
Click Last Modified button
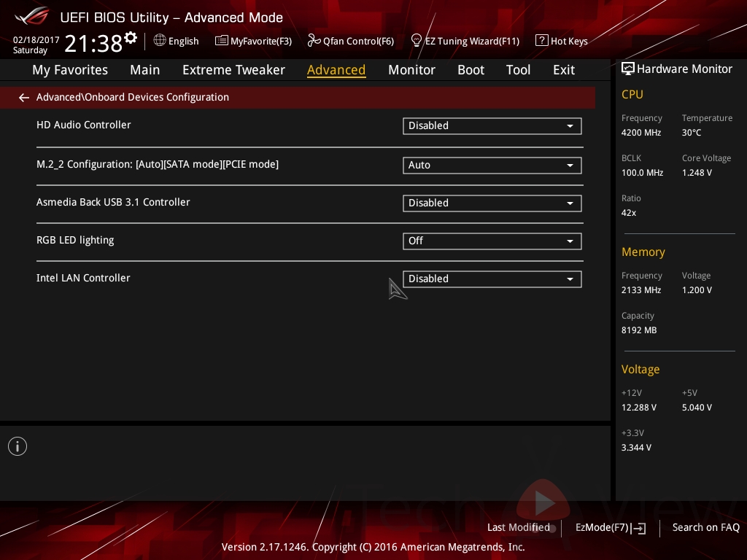519,528
